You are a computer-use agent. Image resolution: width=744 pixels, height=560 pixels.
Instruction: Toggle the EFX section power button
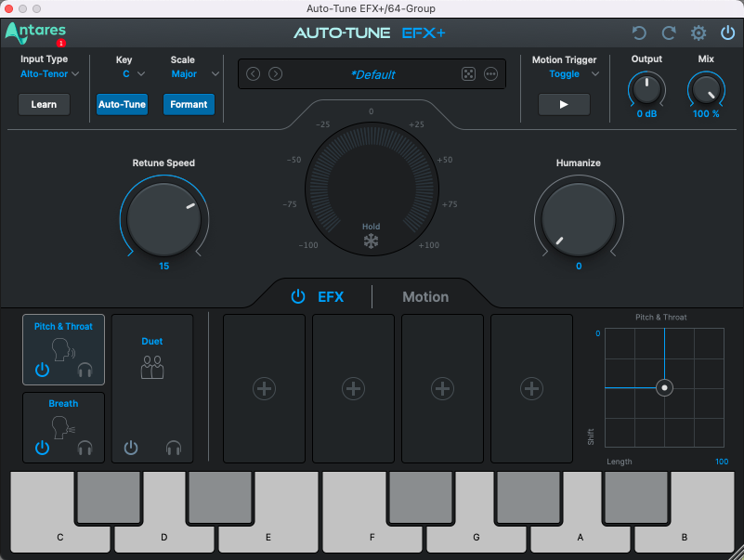[x=298, y=296]
